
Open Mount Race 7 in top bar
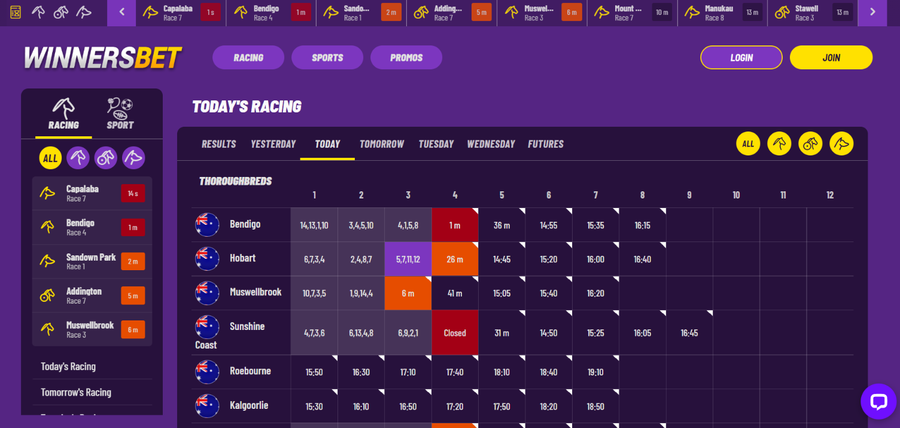pyautogui.click(x=633, y=13)
